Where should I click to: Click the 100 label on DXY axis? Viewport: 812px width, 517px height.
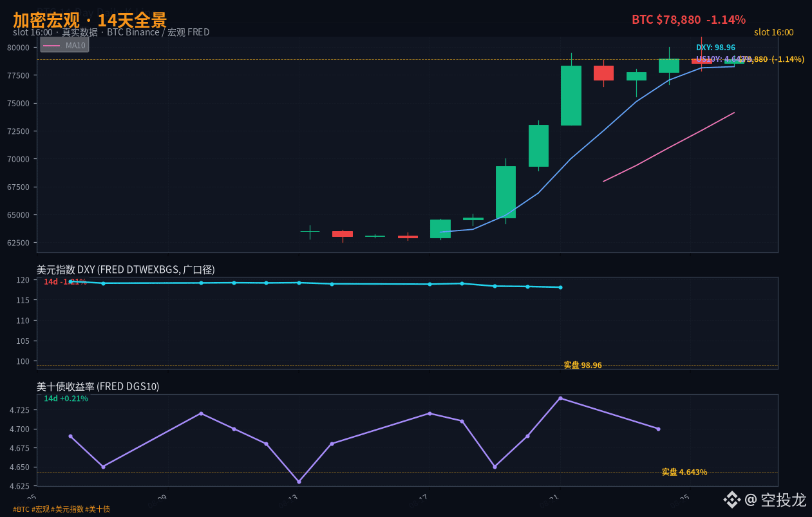point(23,361)
